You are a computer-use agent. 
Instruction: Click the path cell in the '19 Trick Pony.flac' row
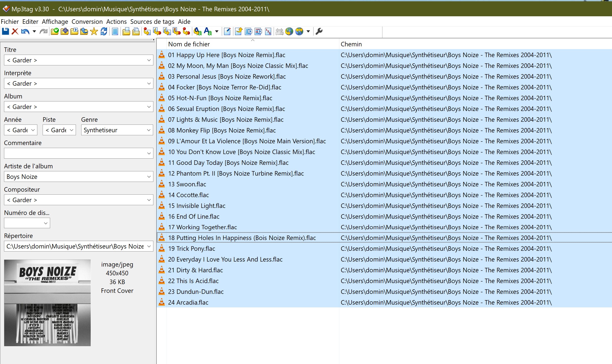click(x=446, y=249)
